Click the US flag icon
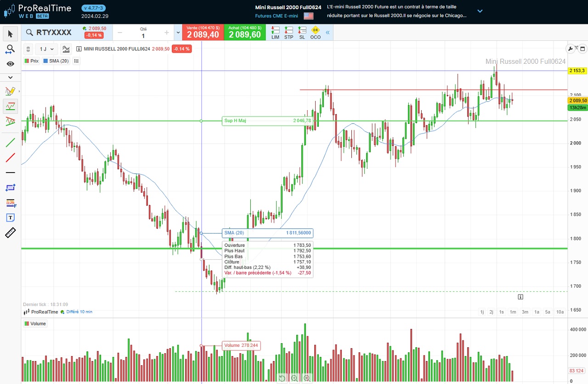This screenshot has width=588, height=384. pyautogui.click(x=308, y=16)
